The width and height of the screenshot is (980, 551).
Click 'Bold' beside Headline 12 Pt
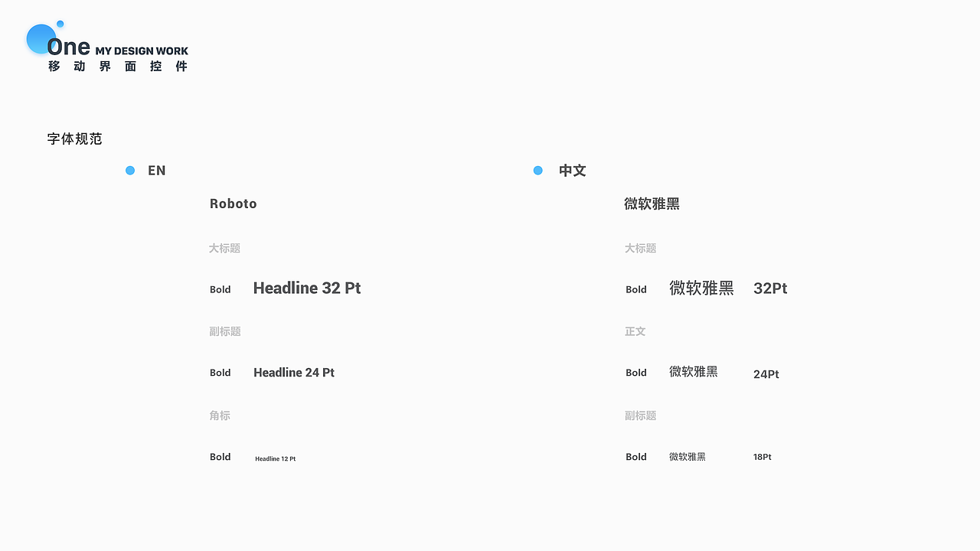(220, 457)
